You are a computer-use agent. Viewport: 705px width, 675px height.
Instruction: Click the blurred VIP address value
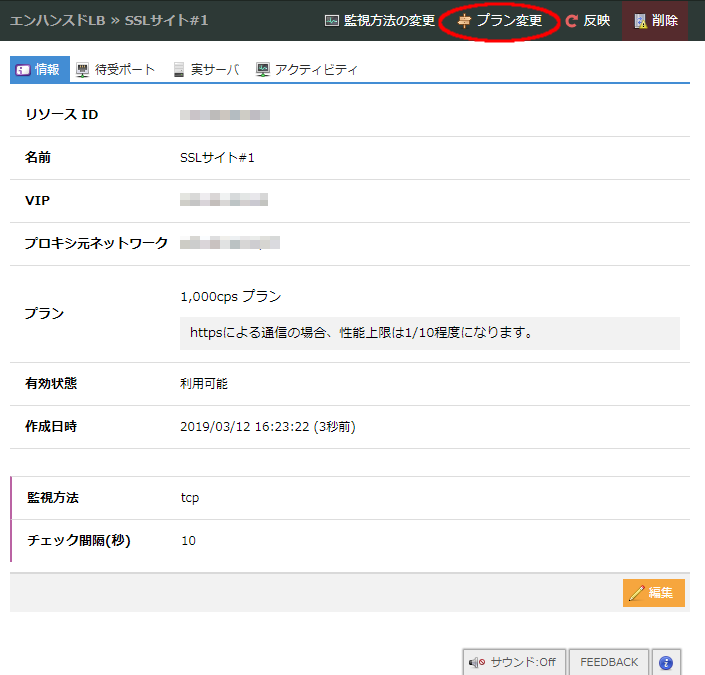coord(224,201)
